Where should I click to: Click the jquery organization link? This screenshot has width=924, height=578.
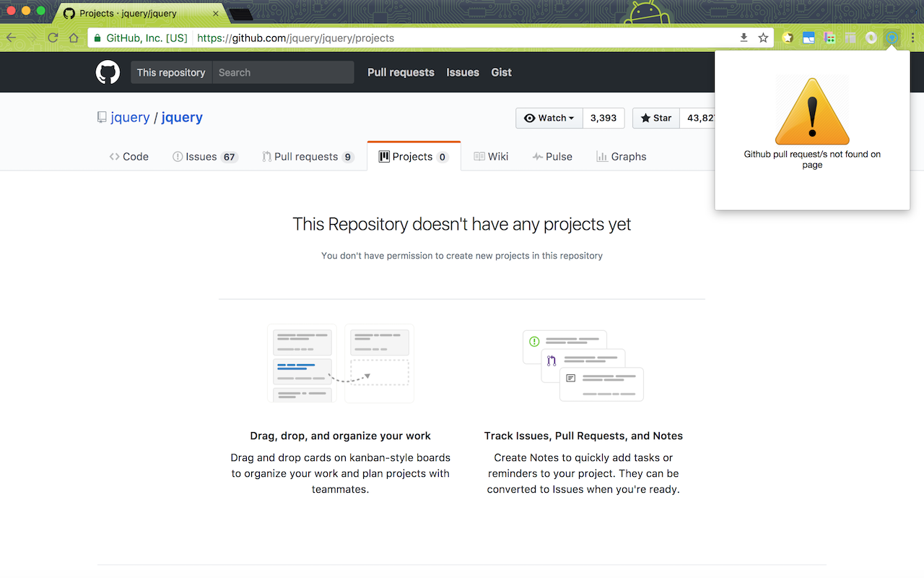point(131,117)
